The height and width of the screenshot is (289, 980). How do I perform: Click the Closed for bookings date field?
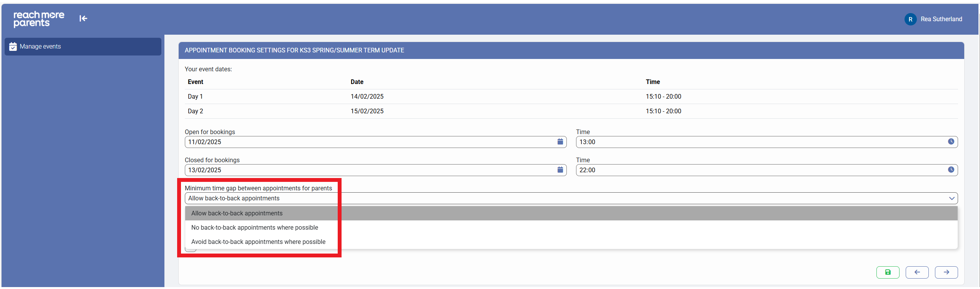pyautogui.click(x=370, y=170)
